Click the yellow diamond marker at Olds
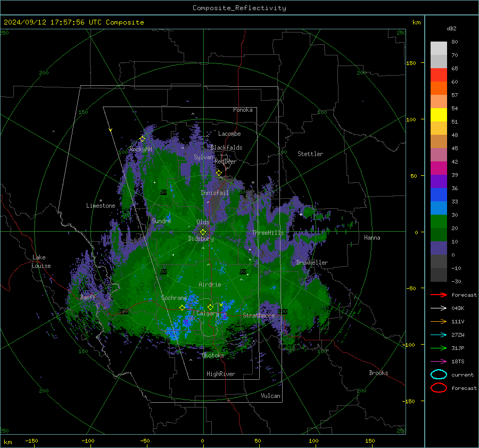Image resolution: width=479 pixels, height=448 pixels. pyautogui.click(x=203, y=232)
